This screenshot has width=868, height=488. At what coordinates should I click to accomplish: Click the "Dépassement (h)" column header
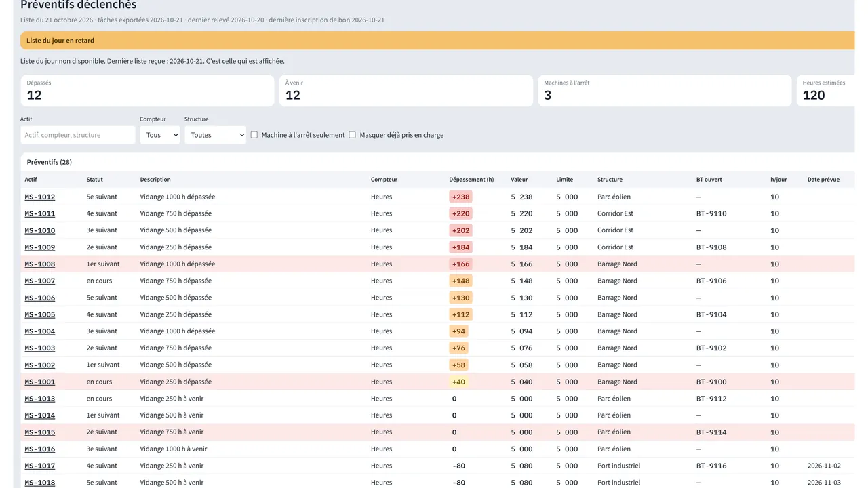point(471,180)
